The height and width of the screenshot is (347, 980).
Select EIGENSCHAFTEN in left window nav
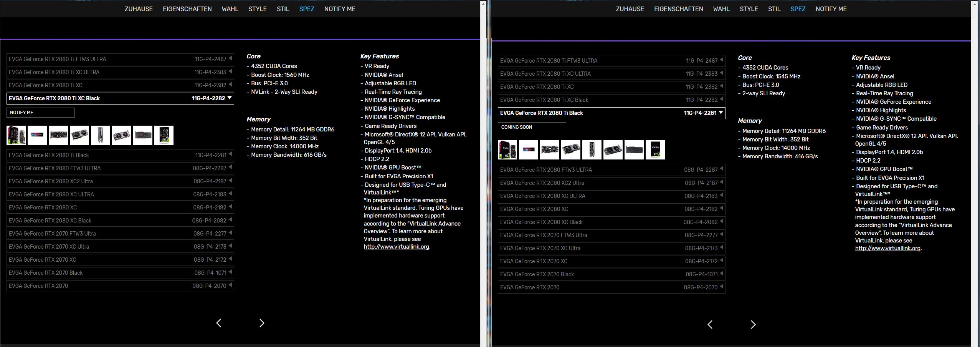tap(187, 9)
